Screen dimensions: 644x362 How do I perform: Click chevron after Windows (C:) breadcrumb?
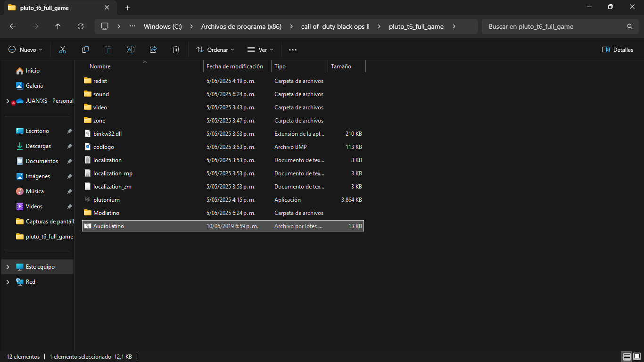click(x=191, y=26)
